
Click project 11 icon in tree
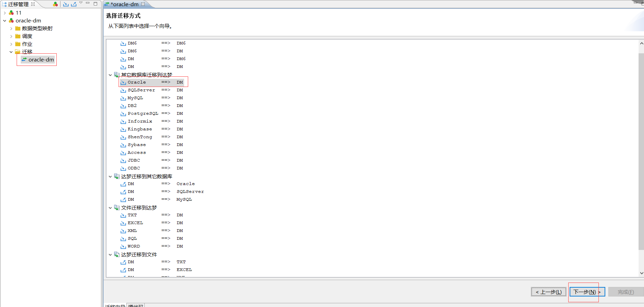[11, 13]
